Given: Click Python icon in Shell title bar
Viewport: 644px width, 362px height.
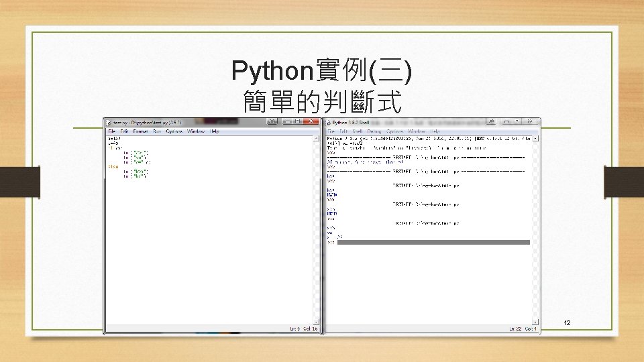Looking at the screenshot, I should (x=328, y=123).
